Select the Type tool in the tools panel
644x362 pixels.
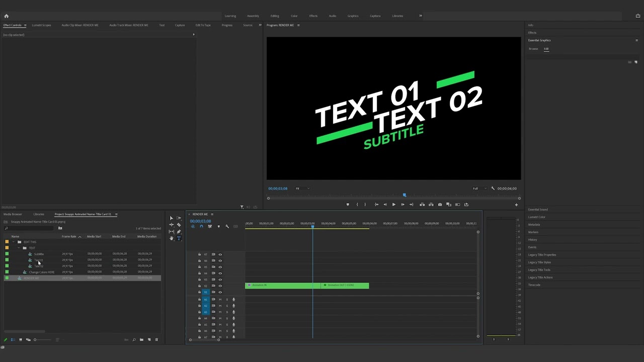click(x=179, y=238)
